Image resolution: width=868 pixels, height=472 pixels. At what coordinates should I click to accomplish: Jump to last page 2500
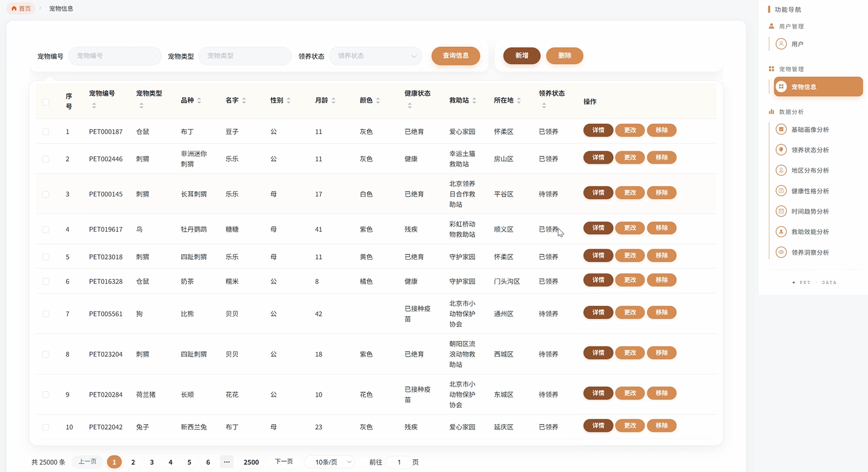(251, 462)
